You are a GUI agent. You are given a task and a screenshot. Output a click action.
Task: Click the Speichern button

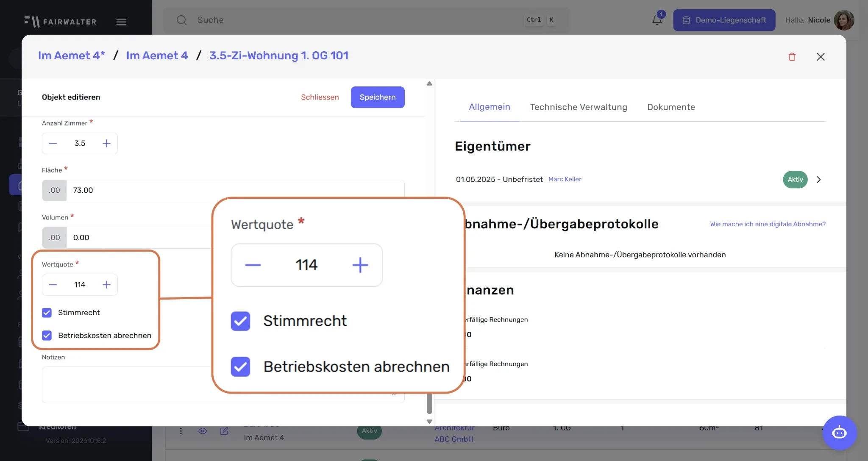tap(378, 97)
